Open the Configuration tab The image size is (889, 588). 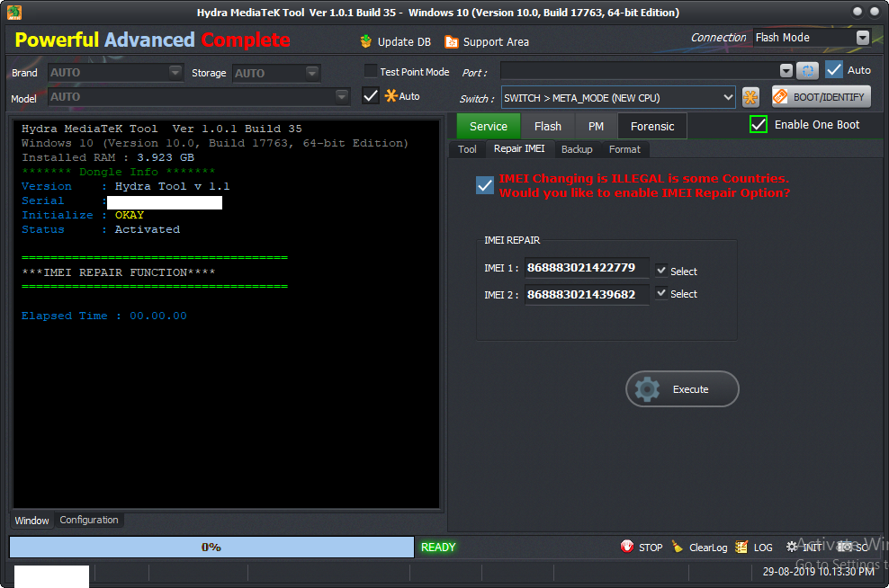pos(89,520)
